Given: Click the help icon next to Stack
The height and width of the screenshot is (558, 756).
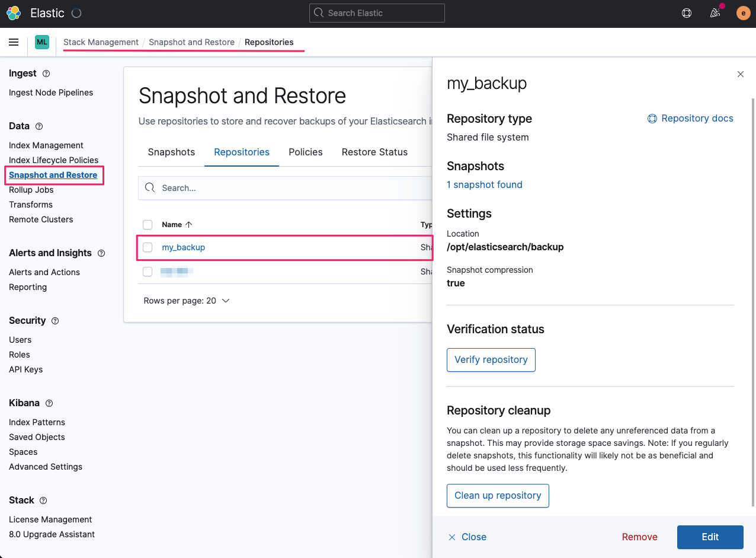Looking at the screenshot, I should [x=43, y=500].
